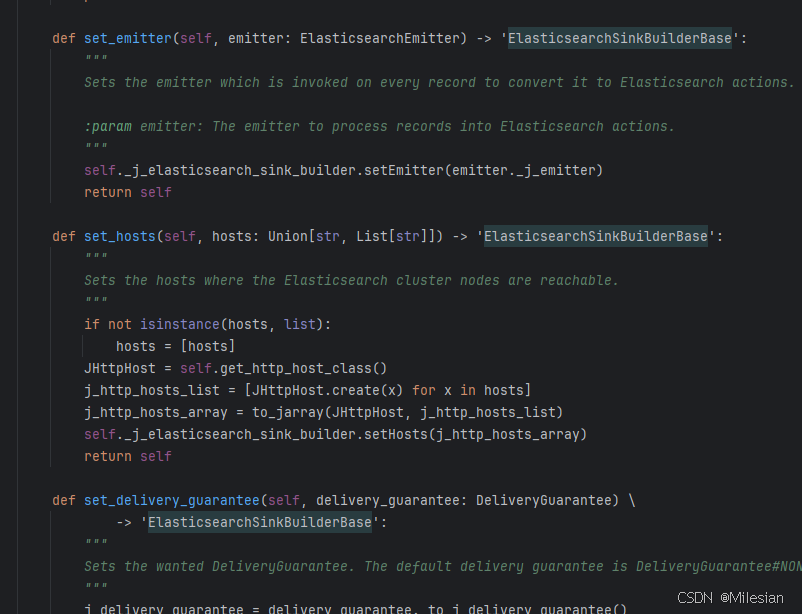
Task: Click ElasticsearchEmitter type annotation
Action: coord(380,38)
